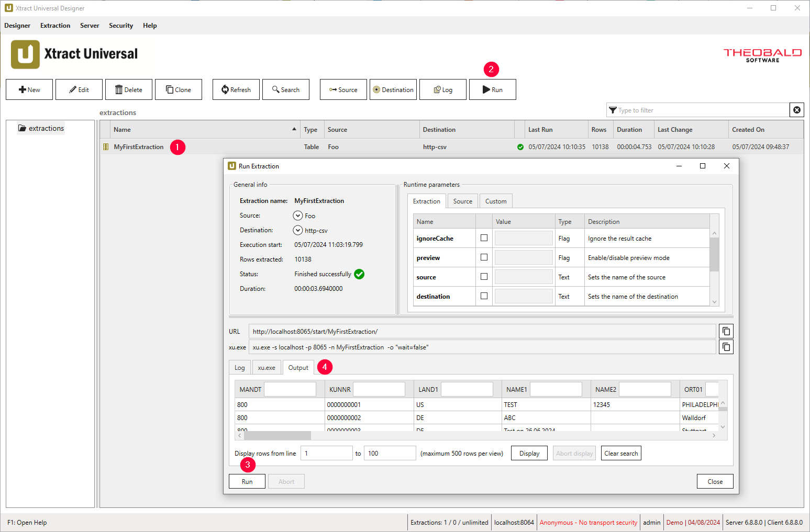Viewport: 810px width, 532px height.
Task: Toggle the source parameter checkbox
Action: [484, 277]
